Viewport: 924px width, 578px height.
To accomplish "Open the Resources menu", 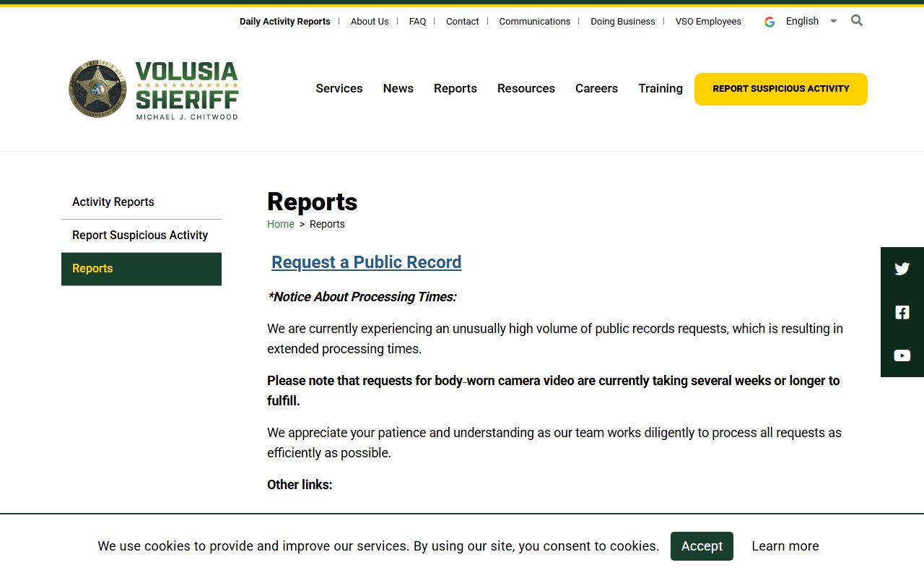I will click(x=526, y=88).
